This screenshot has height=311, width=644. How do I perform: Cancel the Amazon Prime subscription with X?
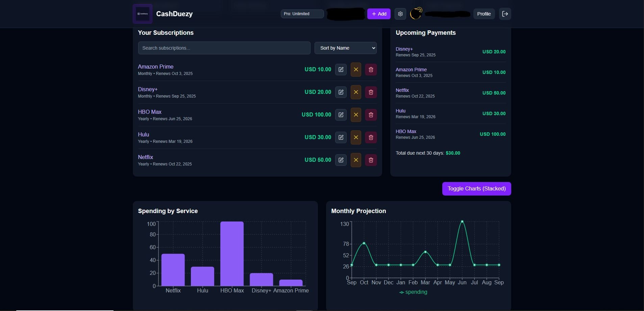[x=356, y=70]
